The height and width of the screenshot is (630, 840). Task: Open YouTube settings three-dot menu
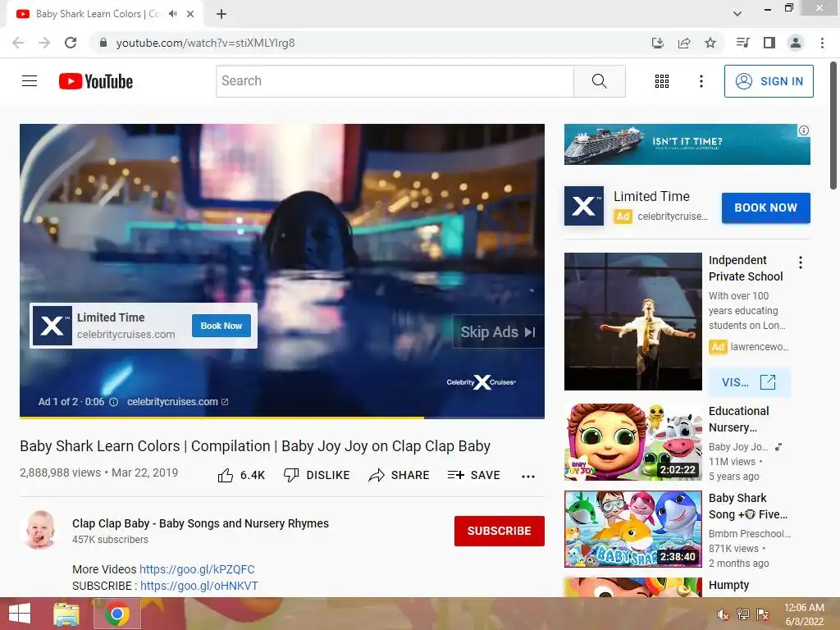click(x=701, y=81)
